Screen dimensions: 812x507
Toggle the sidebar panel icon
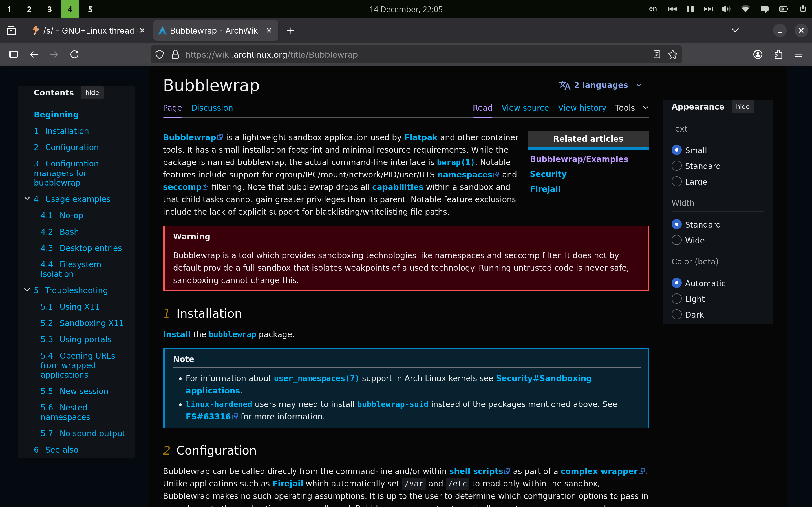(14, 54)
